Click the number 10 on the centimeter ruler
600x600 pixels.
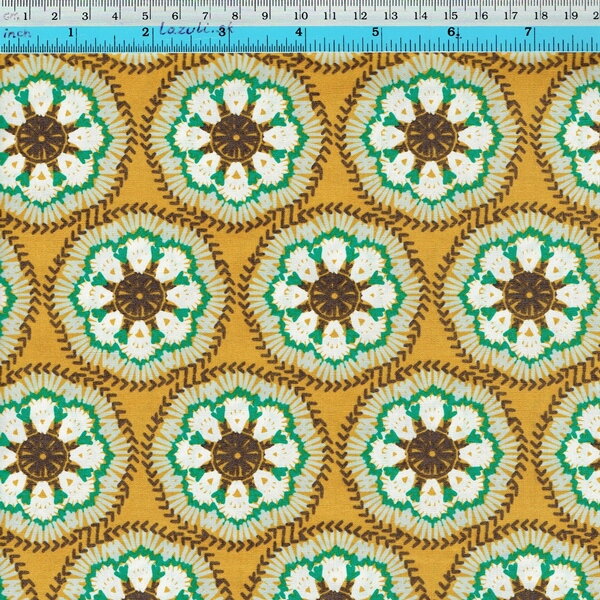[x=301, y=16]
